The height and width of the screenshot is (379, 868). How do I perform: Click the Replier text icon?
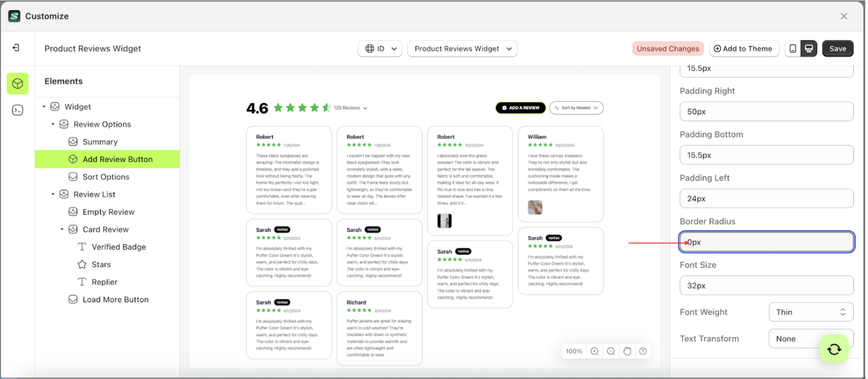pyautogui.click(x=82, y=282)
